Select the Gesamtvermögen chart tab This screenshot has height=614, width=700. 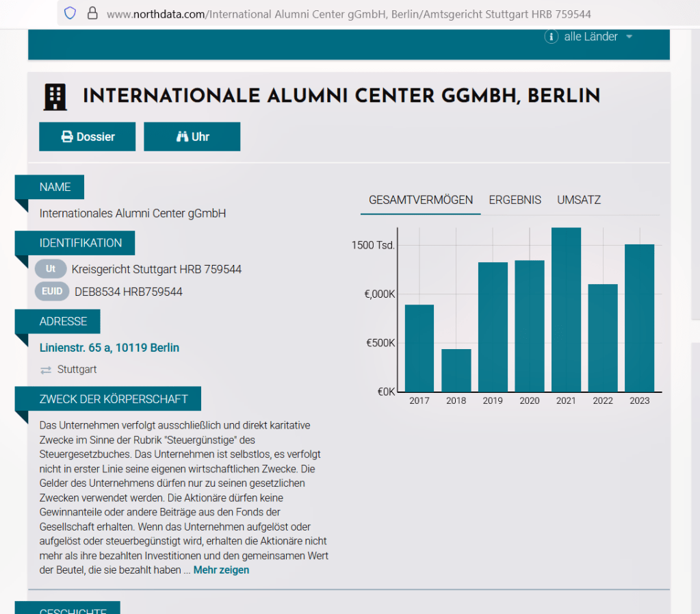[x=420, y=200]
